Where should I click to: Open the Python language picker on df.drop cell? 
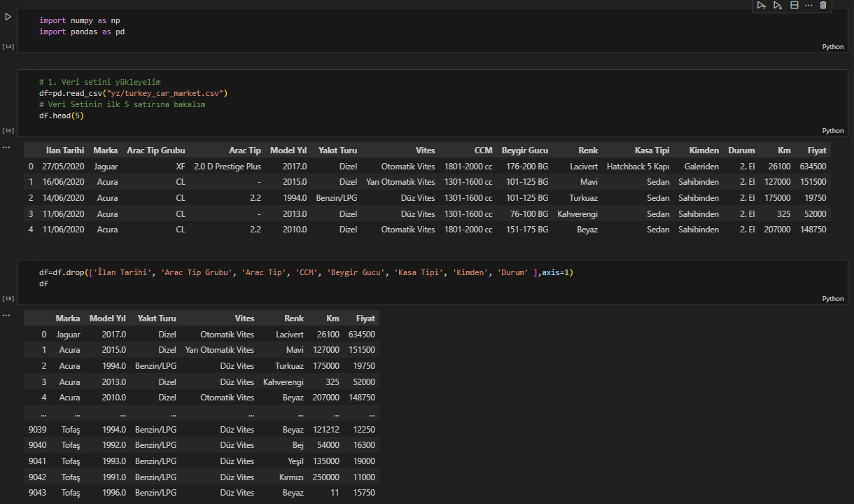(x=832, y=299)
